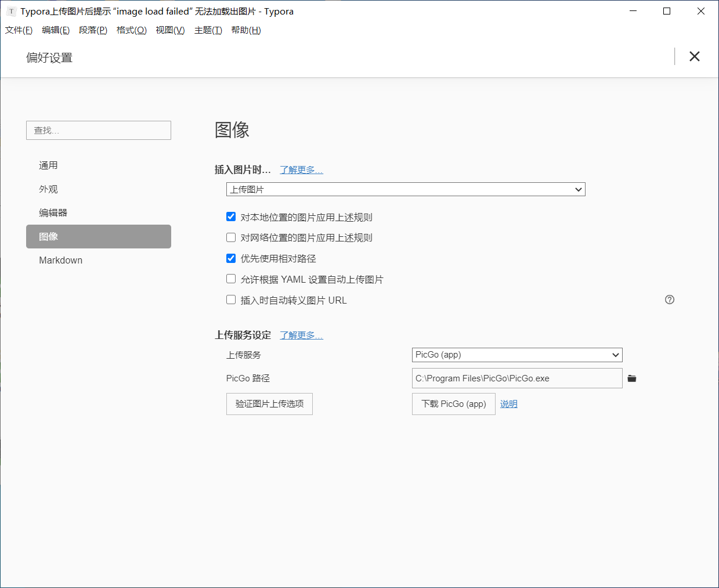Enable apply rules to network images
The width and height of the screenshot is (719, 588).
231,237
